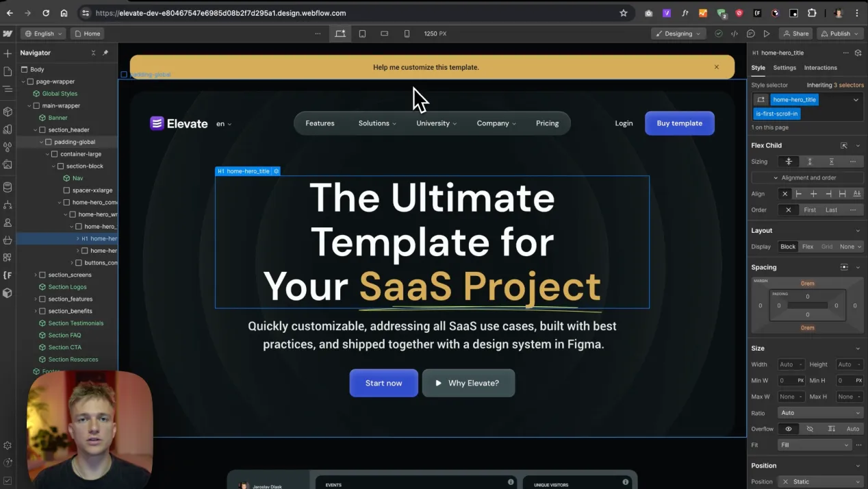Open the Position Static dropdown
Image resolution: width=868 pixels, height=489 pixels.
(820, 481)
